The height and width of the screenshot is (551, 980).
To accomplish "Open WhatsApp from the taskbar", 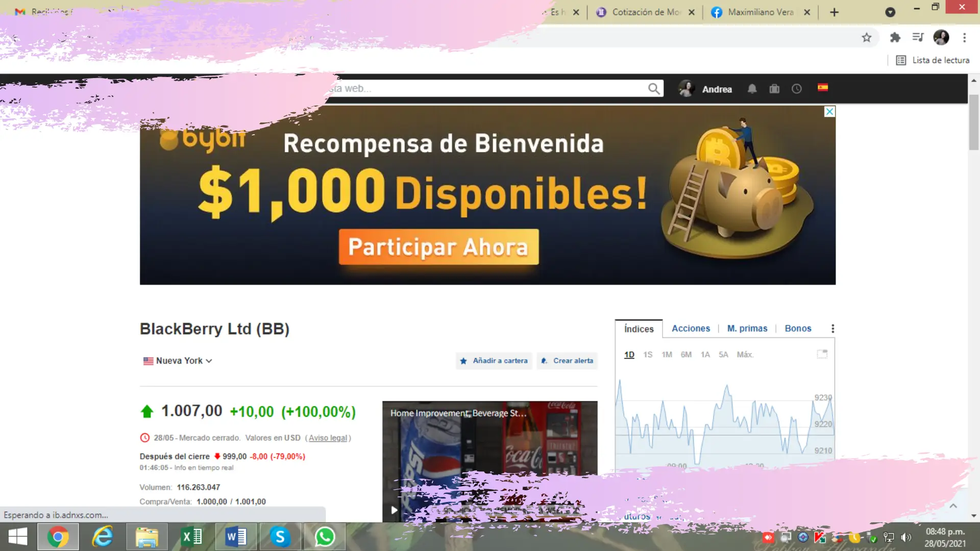I will tap(325, 537).
